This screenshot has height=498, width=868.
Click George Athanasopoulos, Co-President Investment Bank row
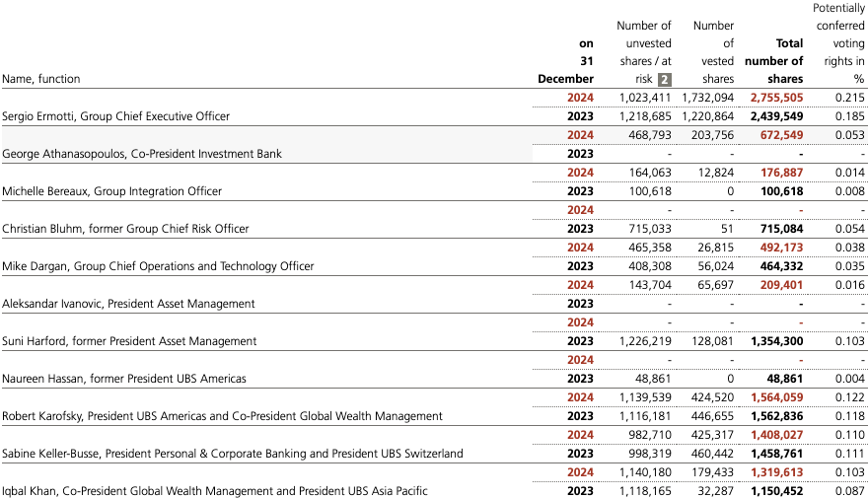(x=142, y=154)
